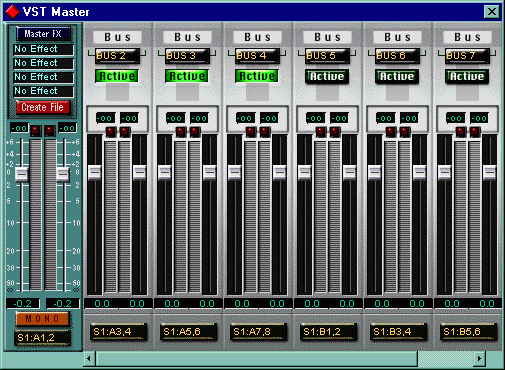Click the right -0.2 Master level readout
This screenshot has width=505, height=370.
(x=63, y=304)
